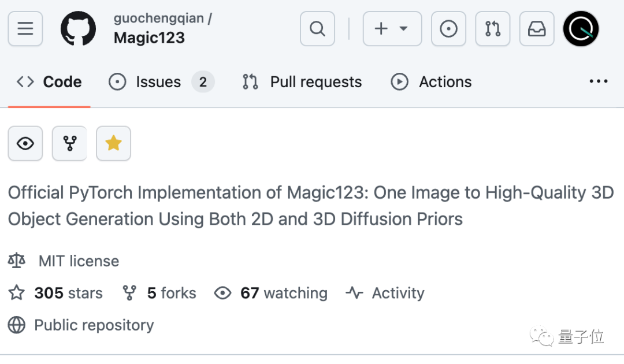Open the user profile avatar menu

pos(581,28)
